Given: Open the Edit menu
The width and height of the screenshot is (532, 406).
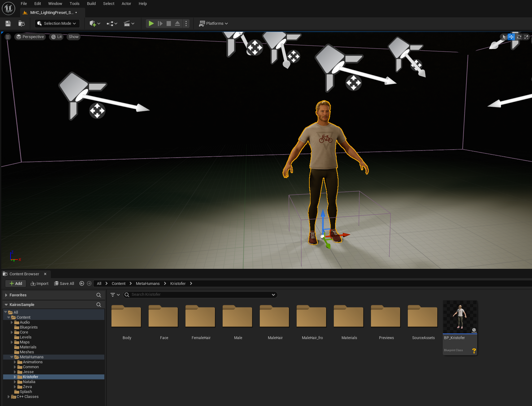Looking at the screenshot, I should [38, 4].
